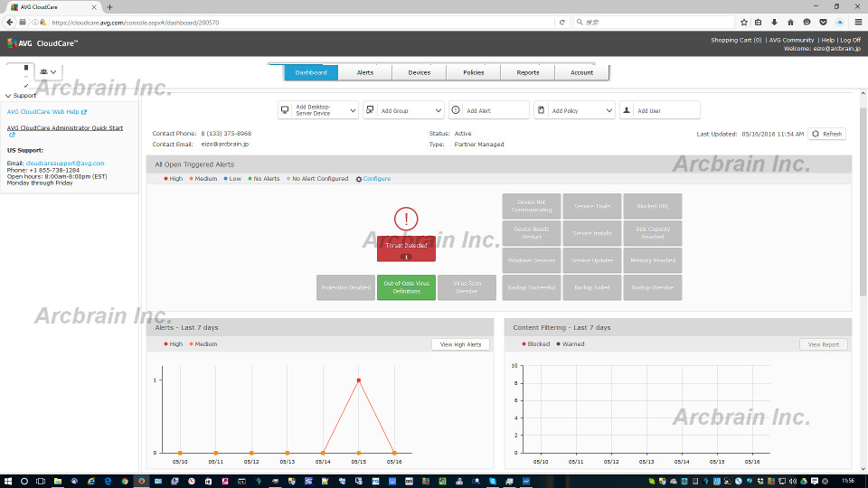Viewport: 868px width, 488px height.
Task: Click the View Report button
Action: coord(823,344)
